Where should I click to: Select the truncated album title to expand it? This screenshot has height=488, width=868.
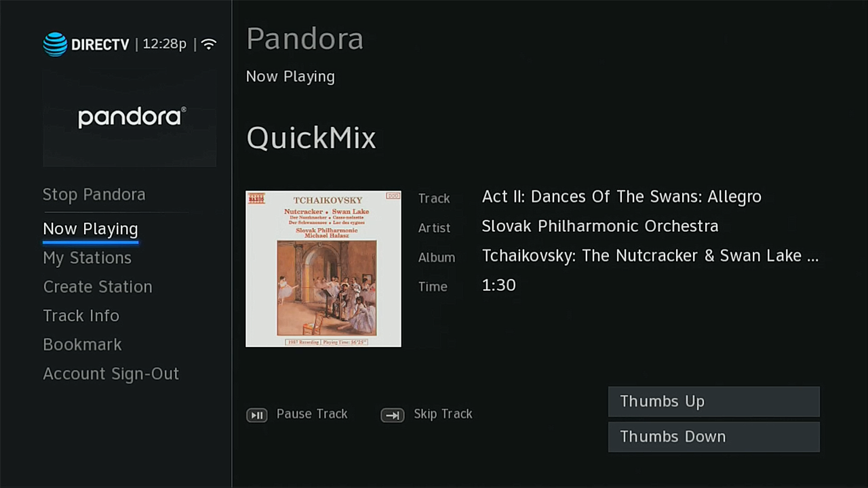point(650,256)
